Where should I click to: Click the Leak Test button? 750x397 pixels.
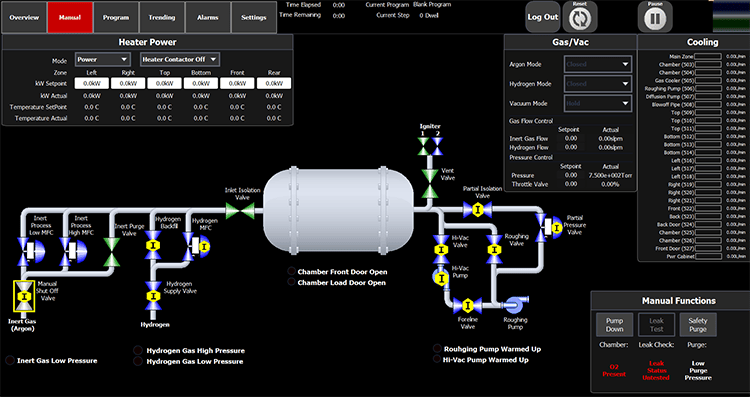656,325
